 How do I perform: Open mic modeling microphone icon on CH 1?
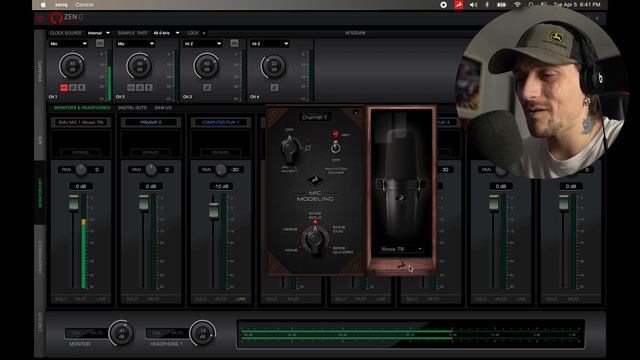[82, 88]
